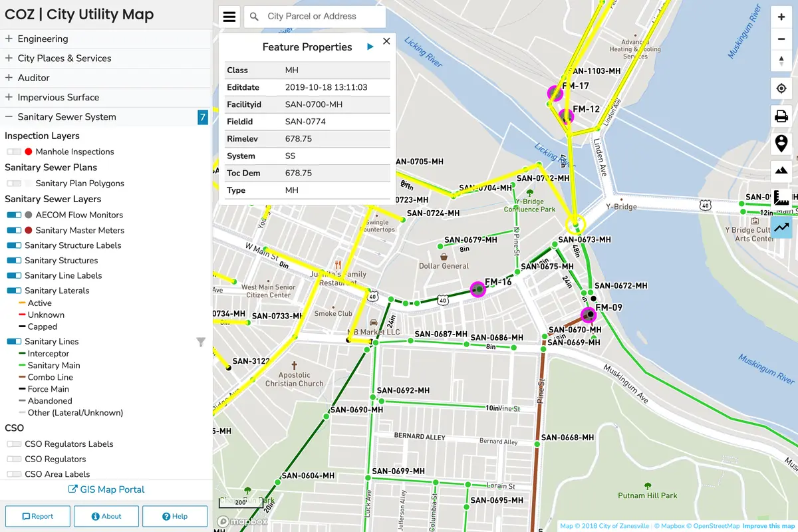Screen dimensions: 798x532
Task: Reset map bearing with compass button
Action: [781, 61]
